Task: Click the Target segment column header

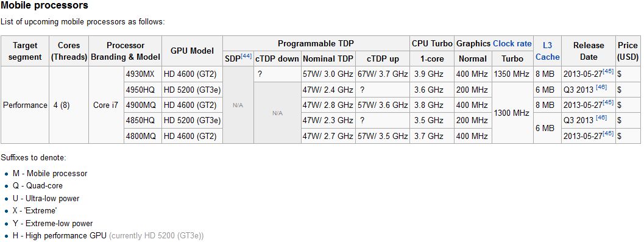Action: [25, 51]
